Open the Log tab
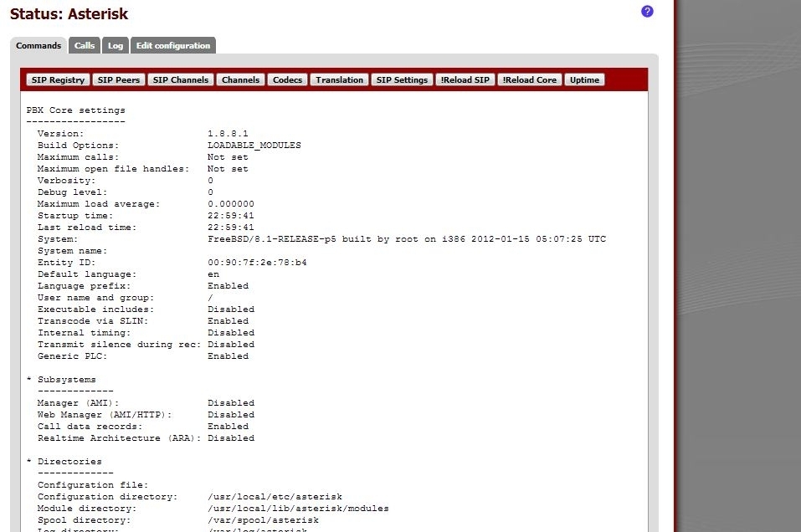801x532 pixels. pos(115,46)
